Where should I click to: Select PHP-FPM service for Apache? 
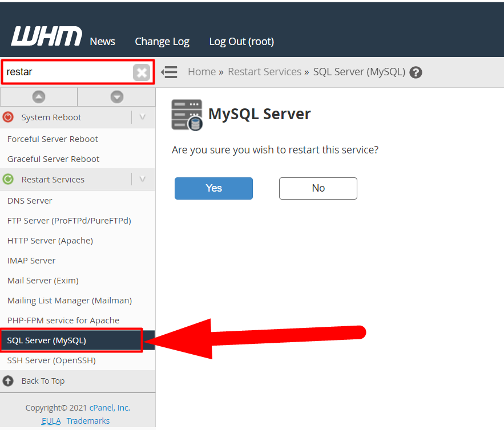tap(63, 321)
